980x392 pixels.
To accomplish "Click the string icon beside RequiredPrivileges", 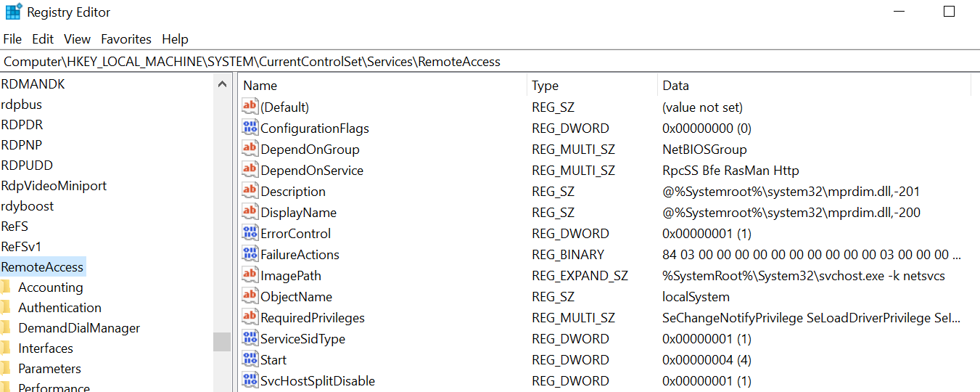I will pyautogui.click(x=250, y=317).
